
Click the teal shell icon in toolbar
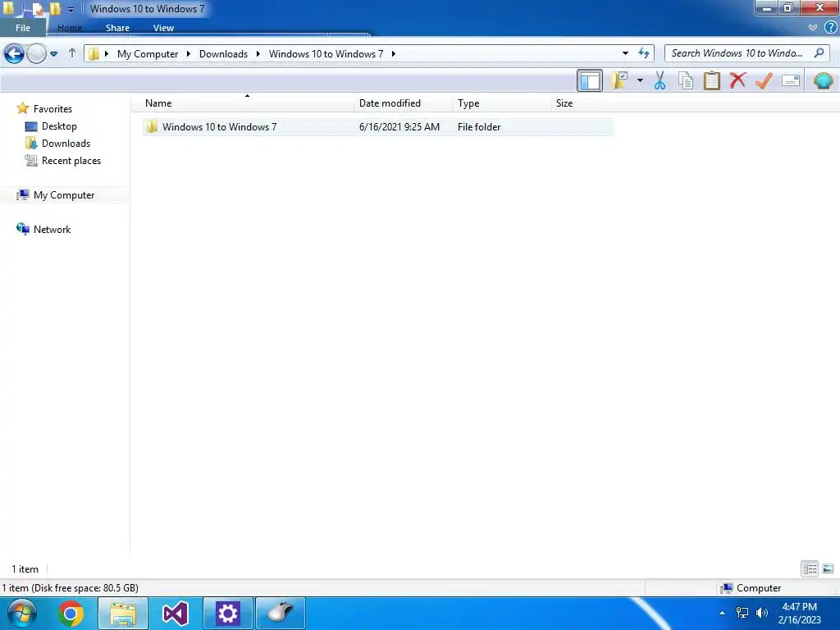(823, 81)
